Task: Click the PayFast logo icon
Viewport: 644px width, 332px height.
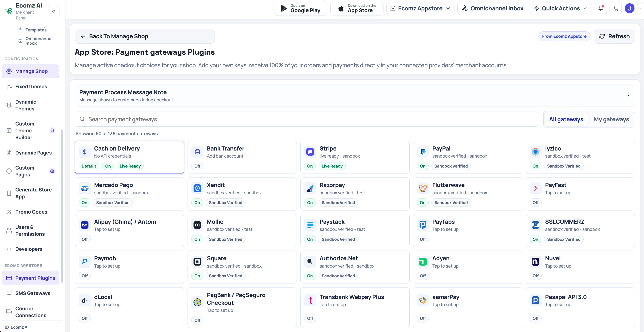Action: (535, 188)
